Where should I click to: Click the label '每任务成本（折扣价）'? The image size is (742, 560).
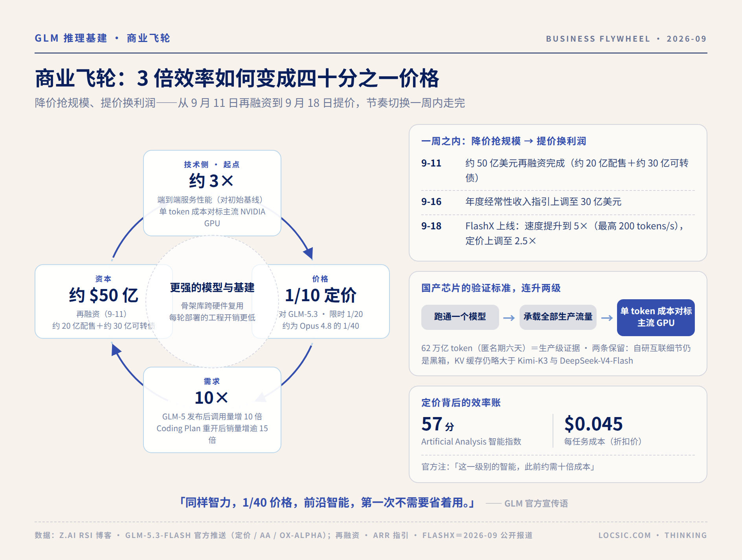pos(603,442)
